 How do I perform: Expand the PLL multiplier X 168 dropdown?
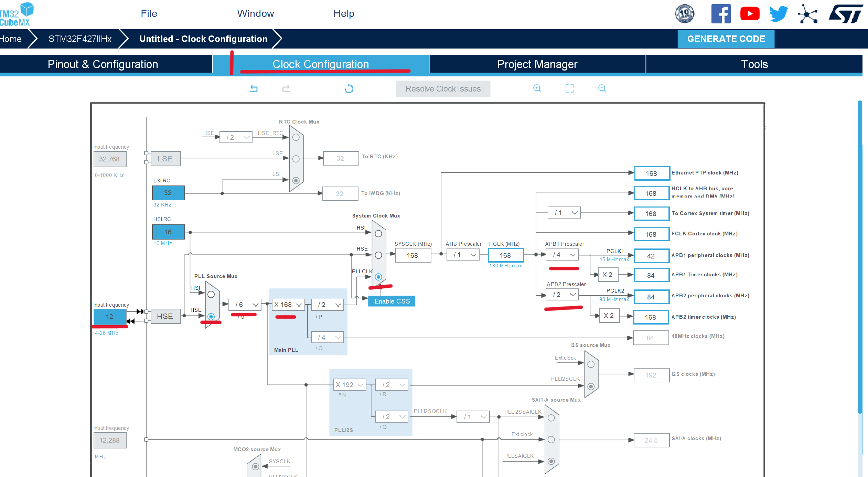(288, 305)
